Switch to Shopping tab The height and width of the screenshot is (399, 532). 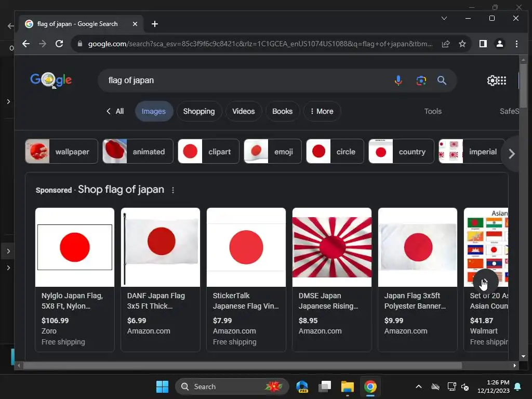[199, 111]
